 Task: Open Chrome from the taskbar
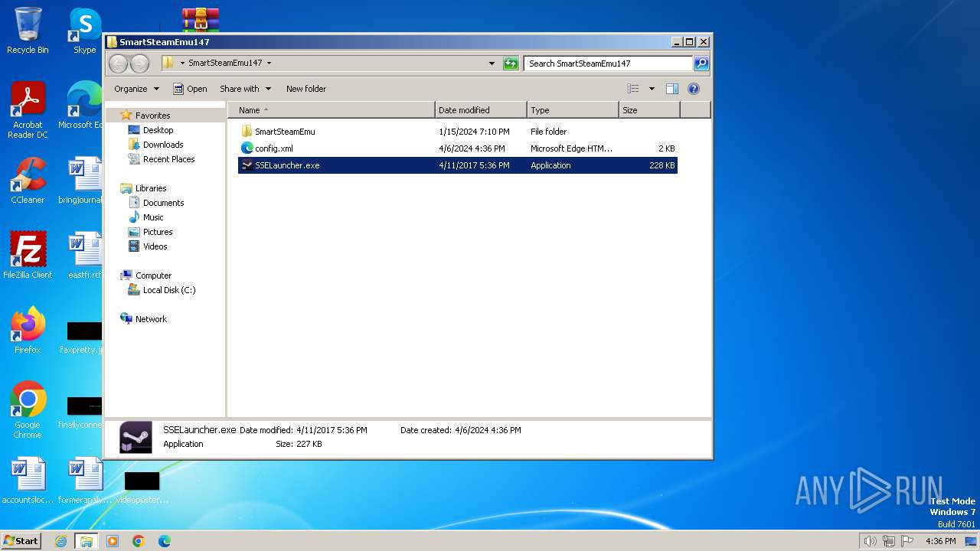click(139, 541)
